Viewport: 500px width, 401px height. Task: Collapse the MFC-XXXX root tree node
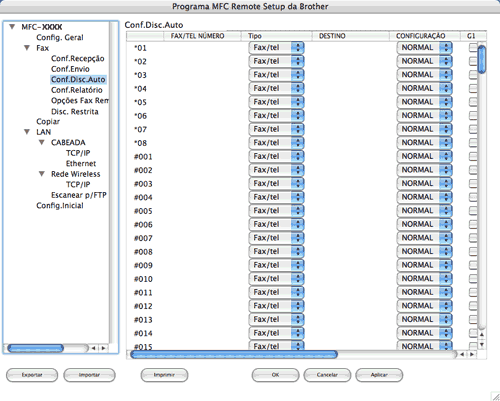point(12,27)
